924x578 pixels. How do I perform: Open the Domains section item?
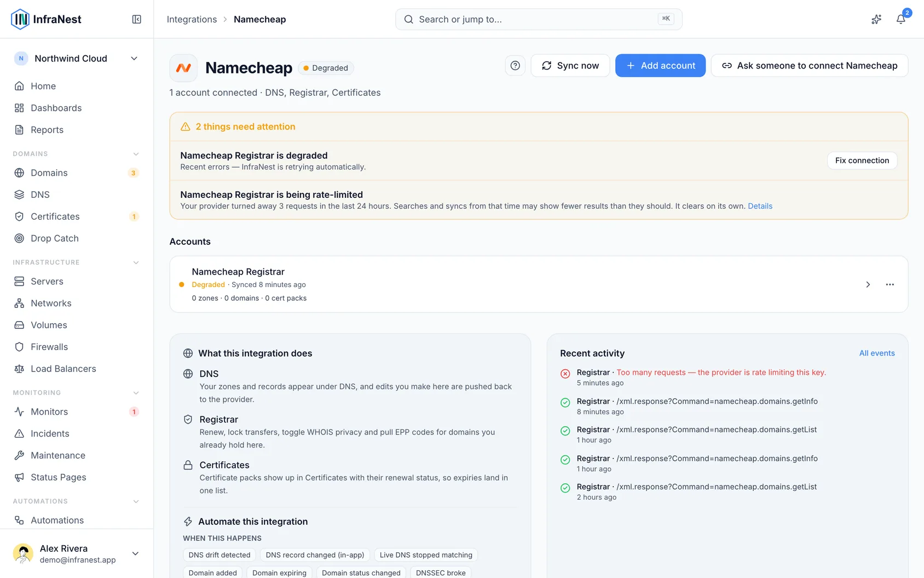coord(77,173)
